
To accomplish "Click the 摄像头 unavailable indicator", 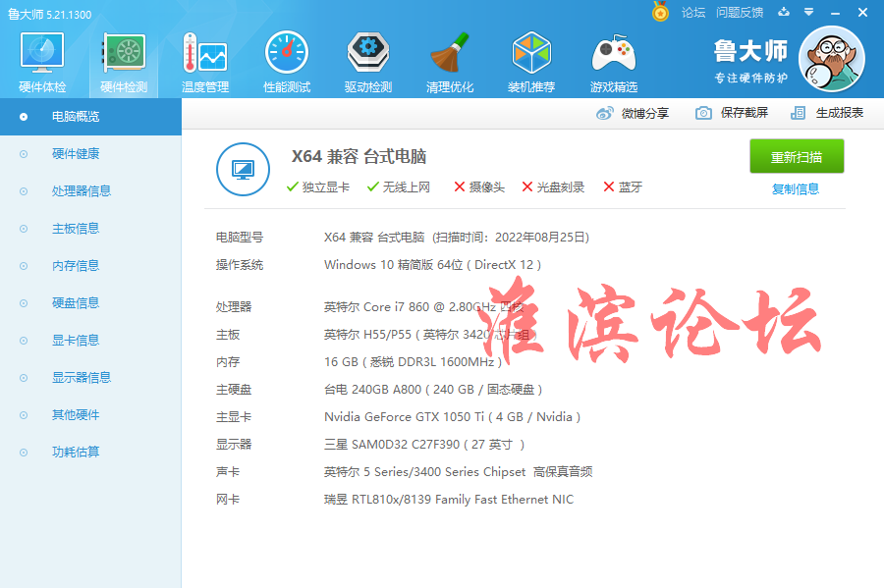I will coord(479,187).
